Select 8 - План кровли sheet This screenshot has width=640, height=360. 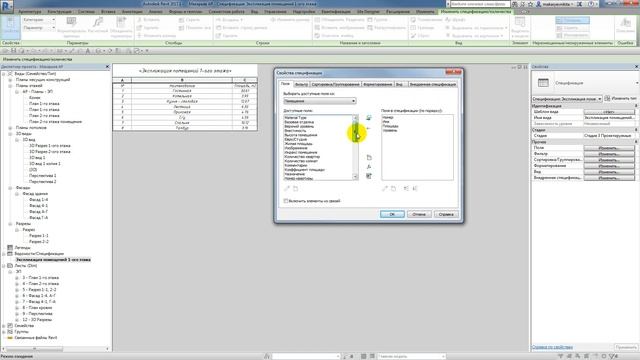point(37,308)
